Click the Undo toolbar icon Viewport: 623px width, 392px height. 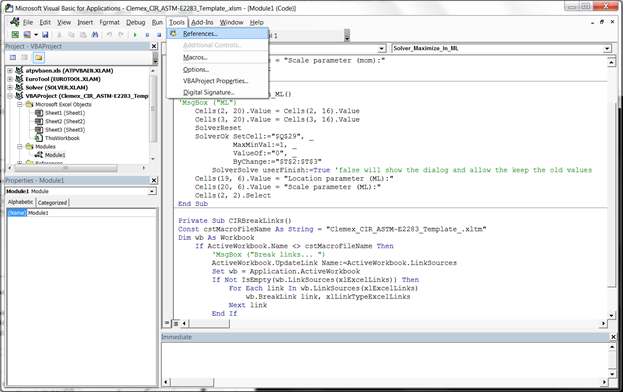coord(109,35)
